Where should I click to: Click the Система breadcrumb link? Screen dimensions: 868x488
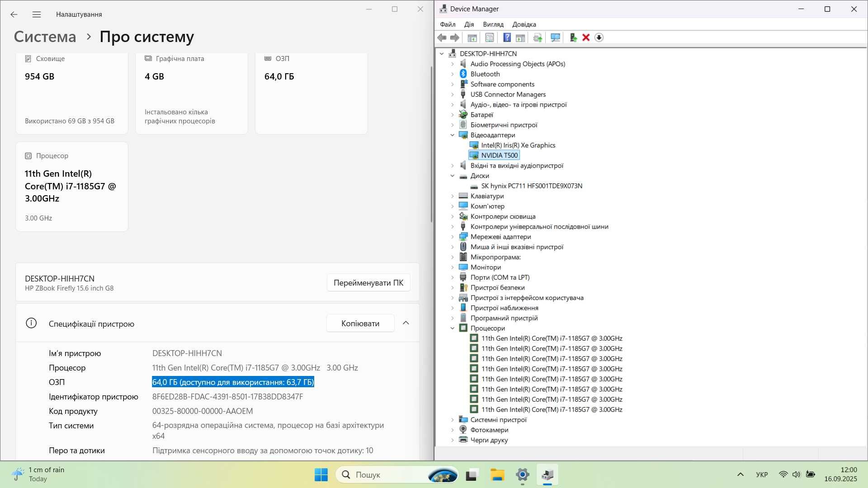click(x=45, y=37)
